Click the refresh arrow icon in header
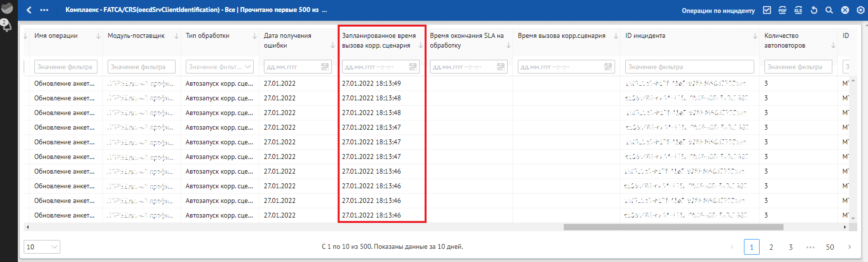The image size is (868, 262). (814, 10)
